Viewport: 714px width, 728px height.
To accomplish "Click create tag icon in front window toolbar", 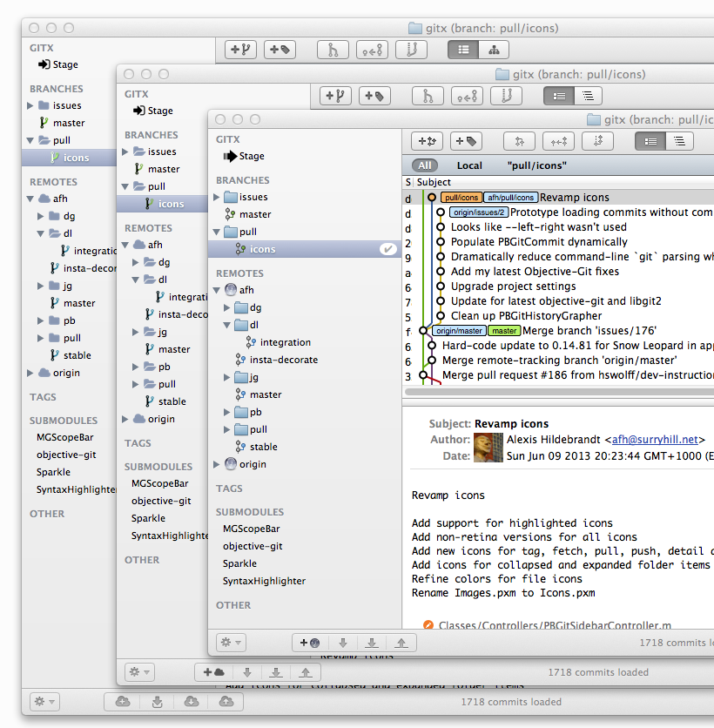I will click(466, 141).
